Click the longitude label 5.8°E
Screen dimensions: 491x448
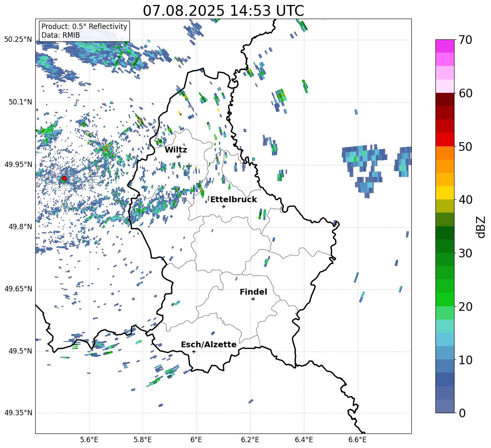[x=143, y=440]
